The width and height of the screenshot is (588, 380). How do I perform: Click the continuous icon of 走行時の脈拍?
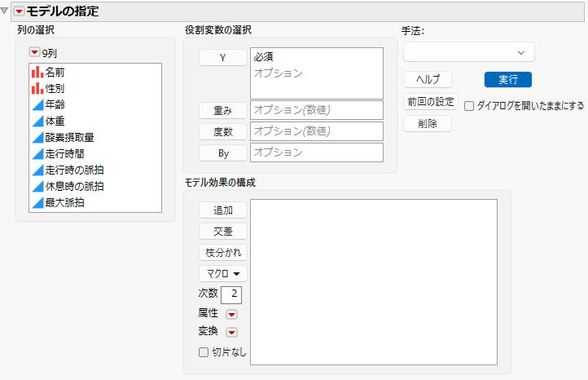click(37, 170)
